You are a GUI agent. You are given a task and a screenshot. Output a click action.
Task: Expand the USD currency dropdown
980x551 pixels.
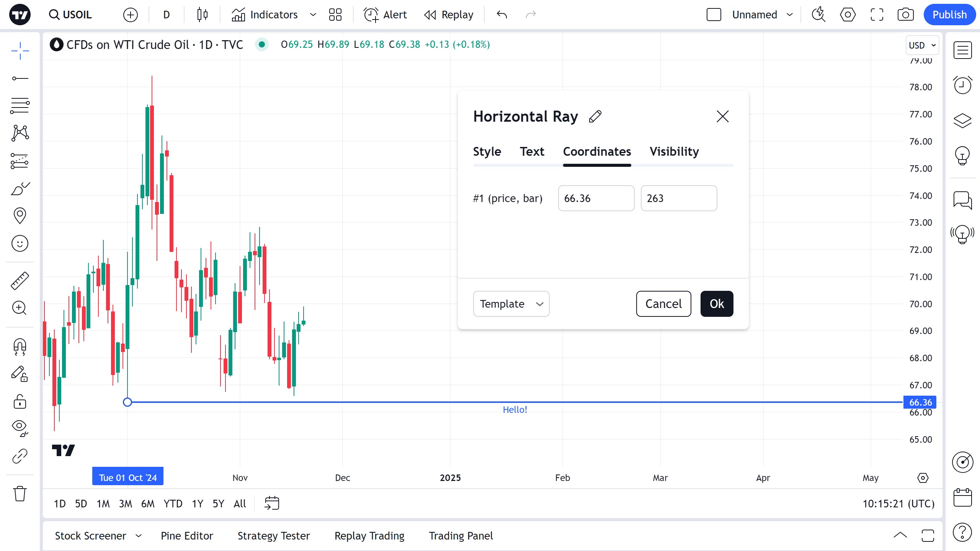click(922, 46)
